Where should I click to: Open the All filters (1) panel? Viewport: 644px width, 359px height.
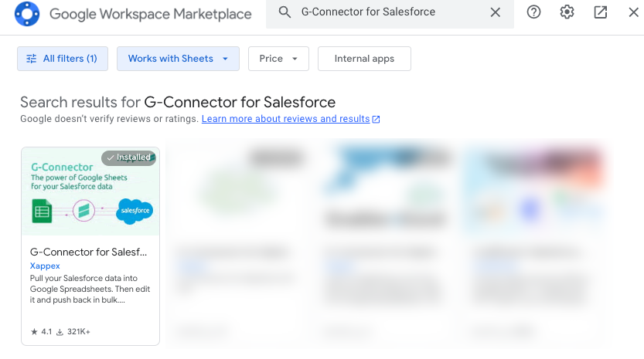coord(63,59)
